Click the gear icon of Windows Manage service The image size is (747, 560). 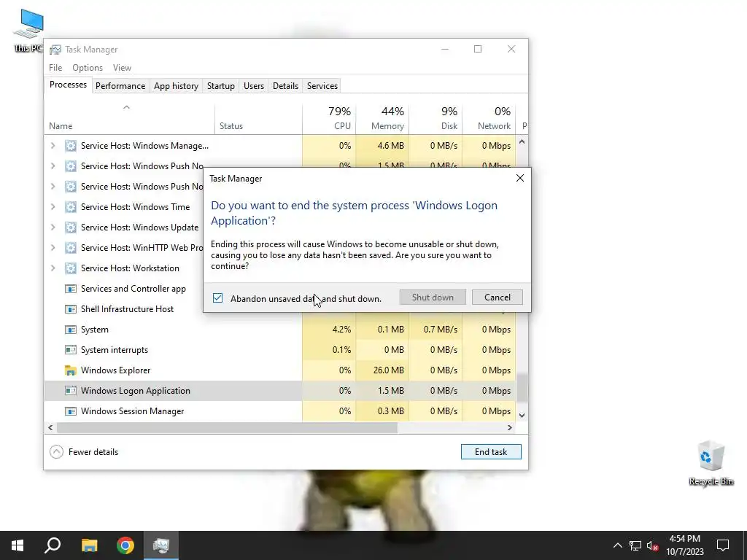click(x=71, y=146)
